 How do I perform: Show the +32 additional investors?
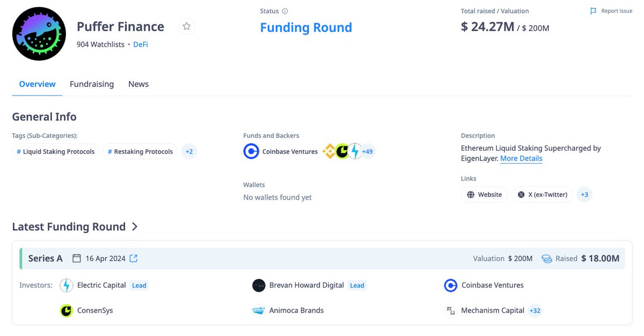tap(535, 310)
